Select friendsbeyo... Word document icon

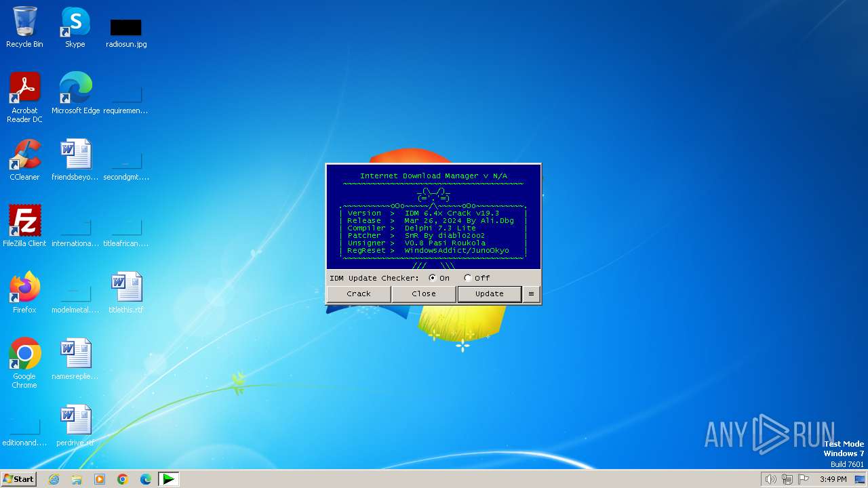[x=75, y=160]
